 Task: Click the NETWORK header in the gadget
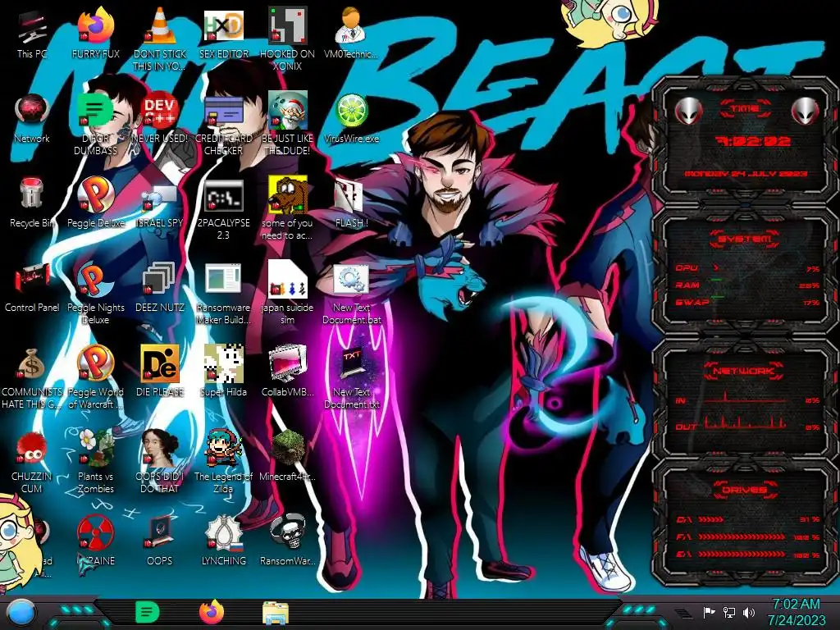(x=745, y=371)
